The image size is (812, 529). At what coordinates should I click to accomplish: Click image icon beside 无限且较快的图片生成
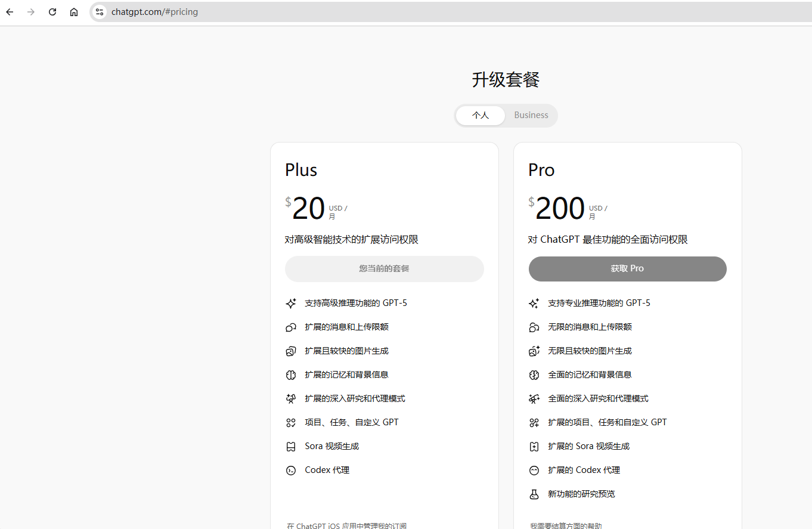click(534, 351)
